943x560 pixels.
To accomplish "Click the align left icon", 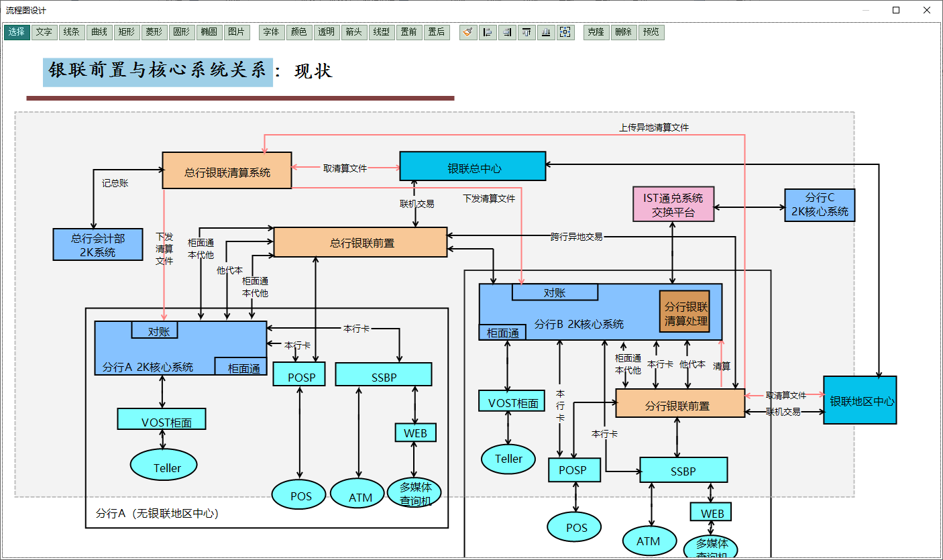I will tap(488, 32).
